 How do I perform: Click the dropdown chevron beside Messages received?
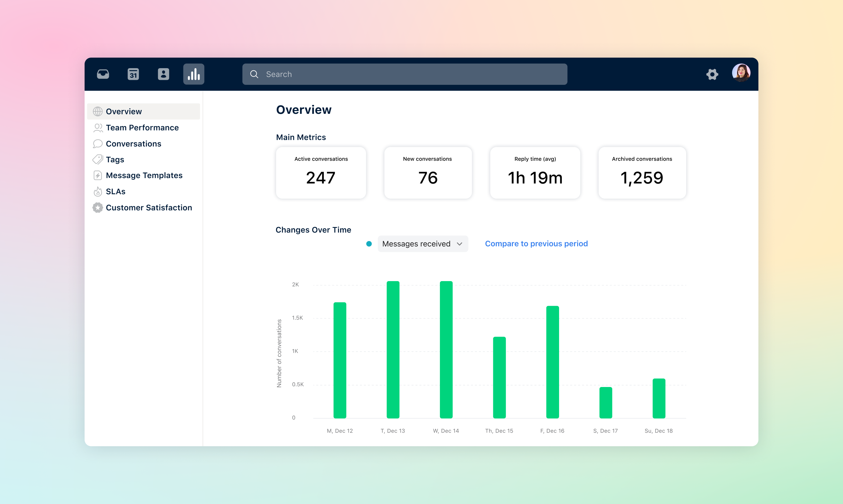pos(459,244)
